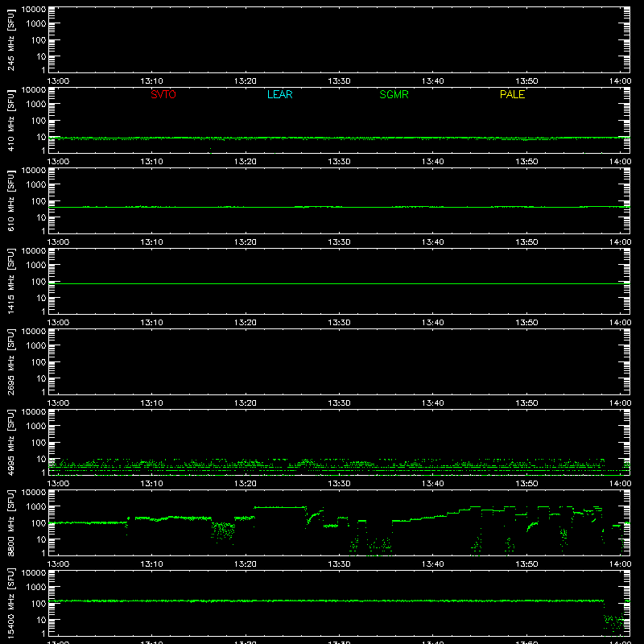Click the 610 MHz [SFU] axis label
644x644 pixels.
[10, 200]
